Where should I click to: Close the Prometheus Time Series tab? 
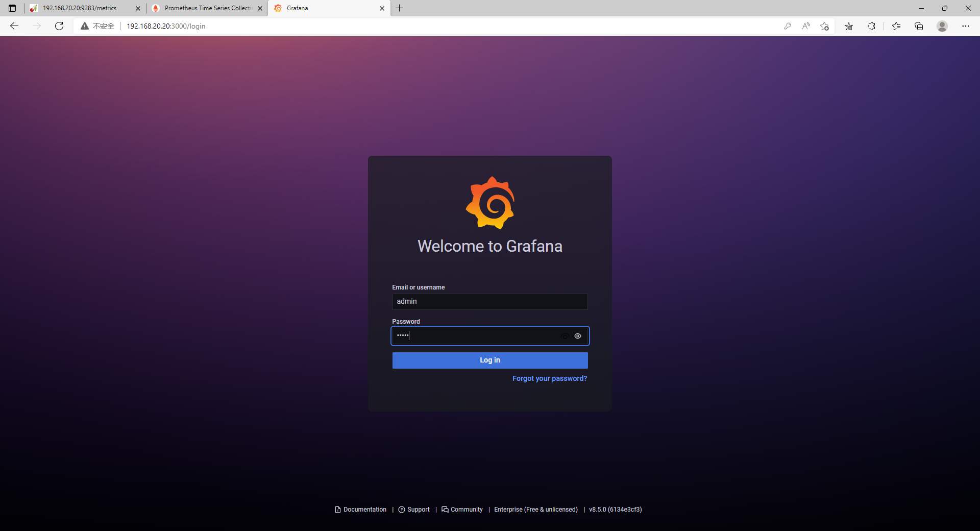click(260, 8)
